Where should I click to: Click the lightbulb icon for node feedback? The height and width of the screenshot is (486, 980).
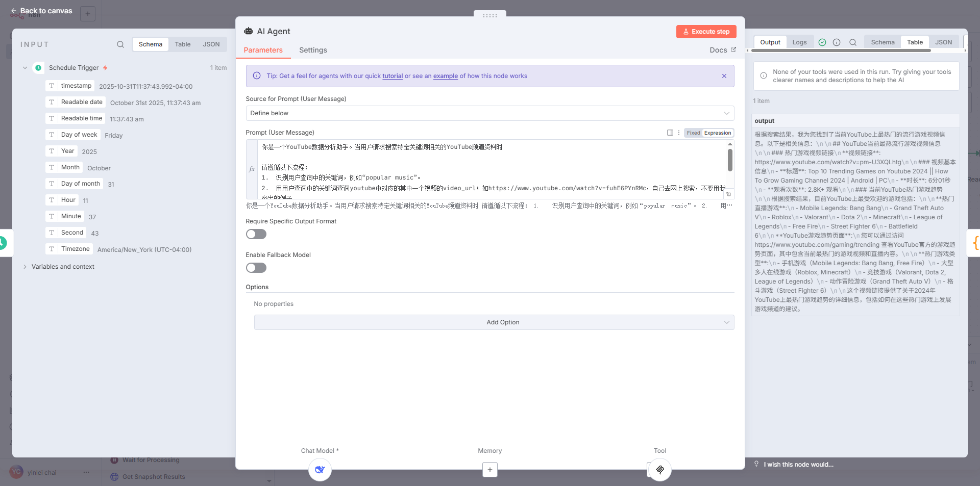(x=756, y=464)
